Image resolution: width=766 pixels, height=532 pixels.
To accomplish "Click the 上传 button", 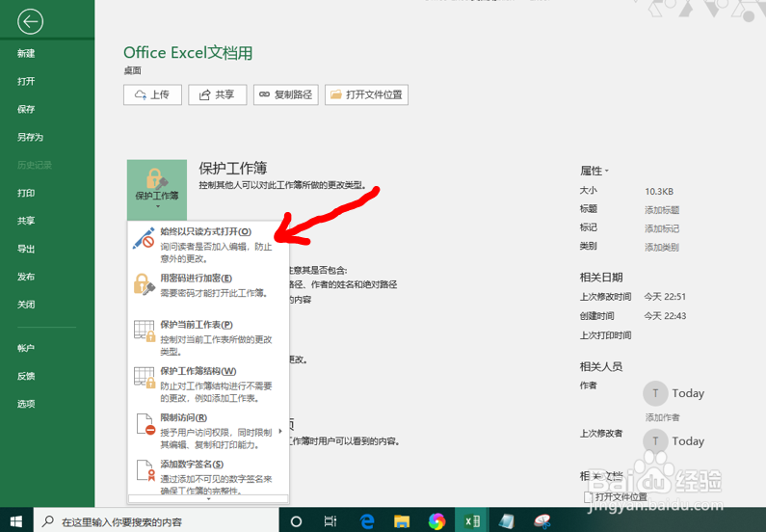I will click(x=152, y=94).
